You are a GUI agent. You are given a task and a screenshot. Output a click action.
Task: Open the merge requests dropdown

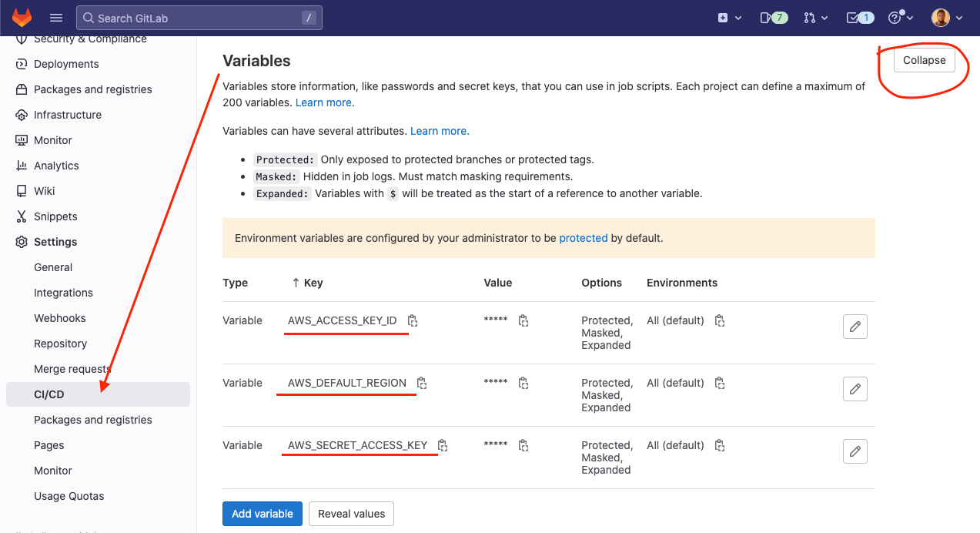pyautogui.click(x=815, y=18)
